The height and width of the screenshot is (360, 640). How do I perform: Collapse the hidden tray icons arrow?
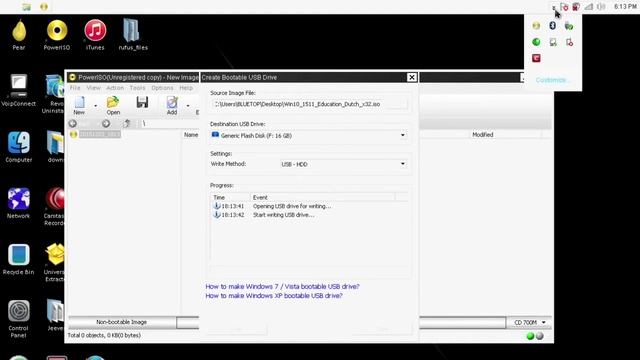553,7
